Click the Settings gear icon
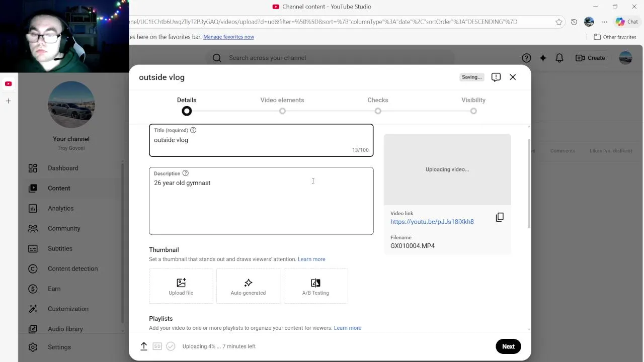This screenshot has width=644, height=362. (x=33, y=347)
